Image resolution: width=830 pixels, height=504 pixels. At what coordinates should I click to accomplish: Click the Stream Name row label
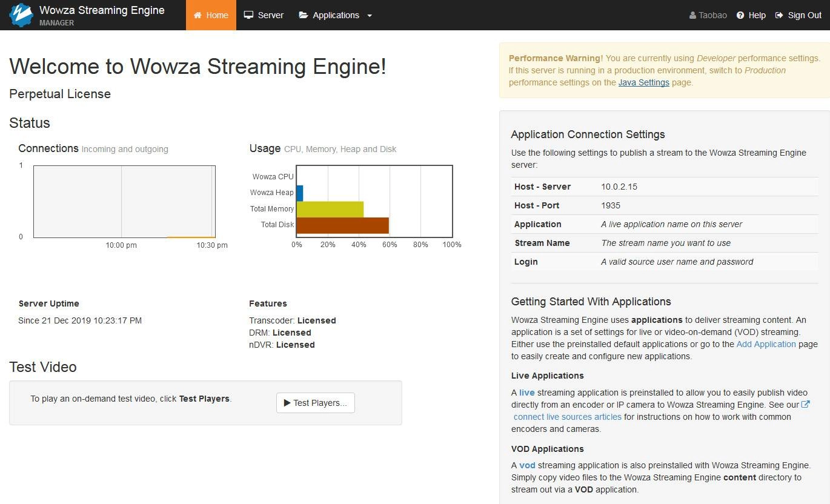tap(542, 243)
